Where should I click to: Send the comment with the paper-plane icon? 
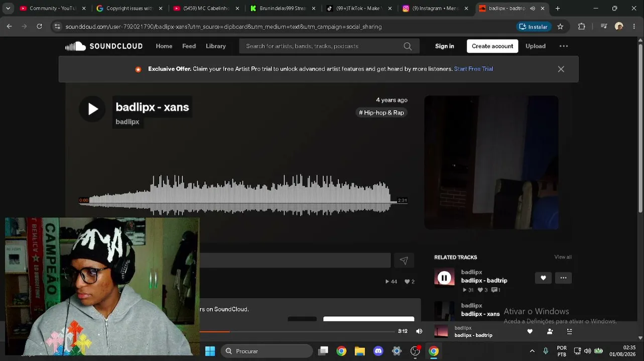(404, 260)
